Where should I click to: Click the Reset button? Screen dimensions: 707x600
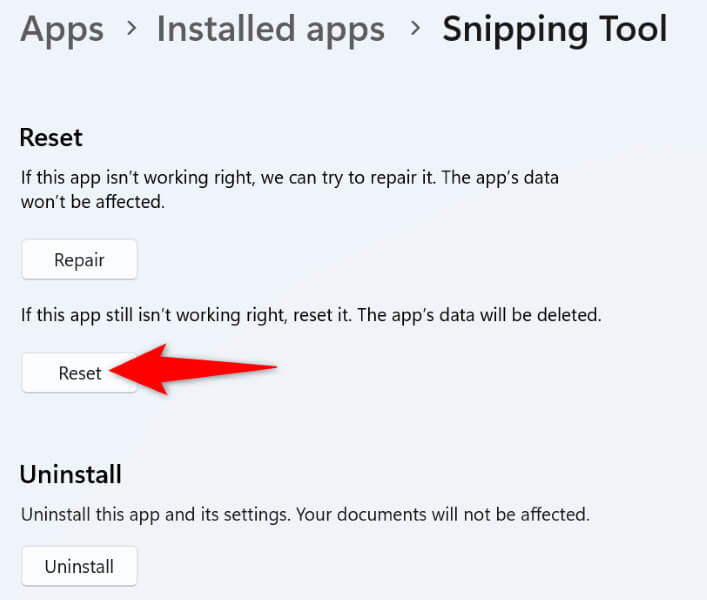(x=79, y=373)
